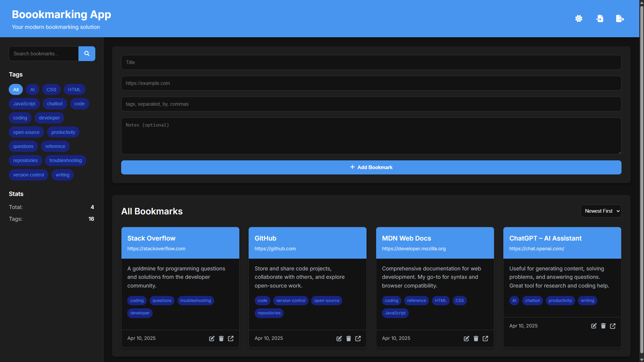Filter by the productivity tag in sidebar
This screenshot has height=362, width=644.
point(63,132)
